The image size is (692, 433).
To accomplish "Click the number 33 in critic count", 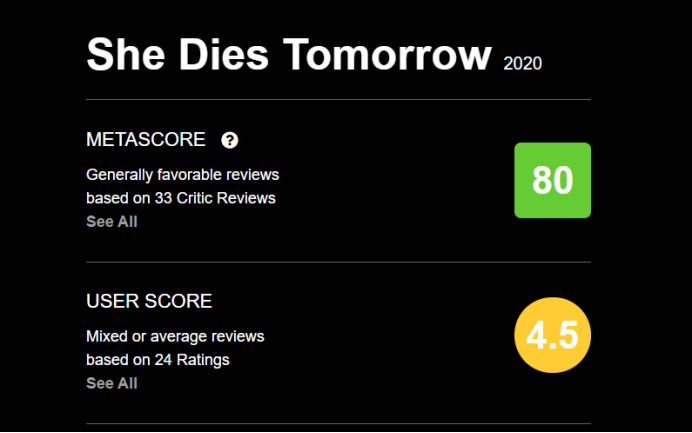I will tap(164, 197).
